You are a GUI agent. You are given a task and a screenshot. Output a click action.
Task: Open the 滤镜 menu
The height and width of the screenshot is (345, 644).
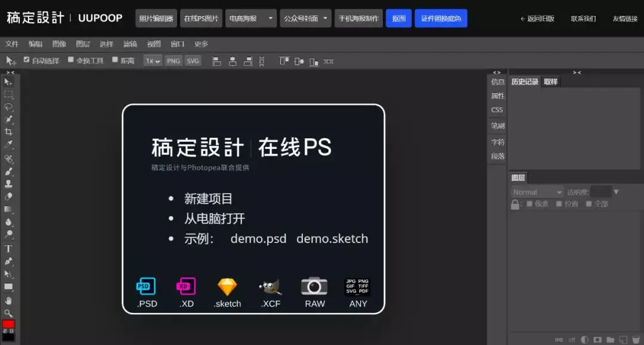[x=130, y=44]
